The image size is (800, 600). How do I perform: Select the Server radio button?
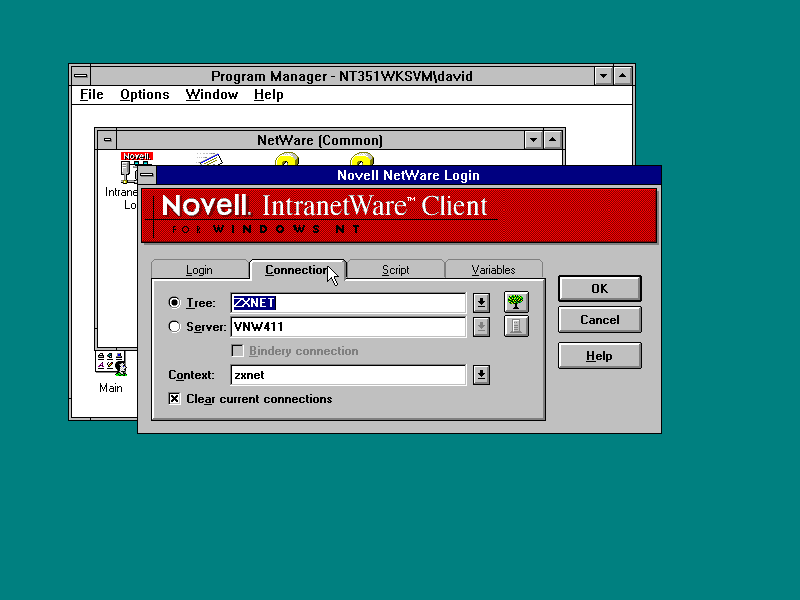(175, 327)
